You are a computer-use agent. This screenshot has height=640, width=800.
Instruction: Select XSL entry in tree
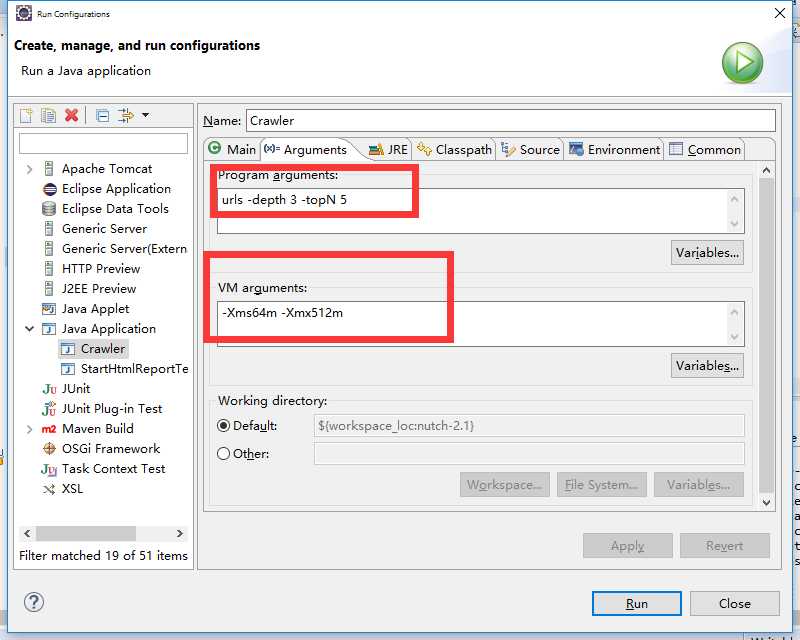(x=72, y=489)
